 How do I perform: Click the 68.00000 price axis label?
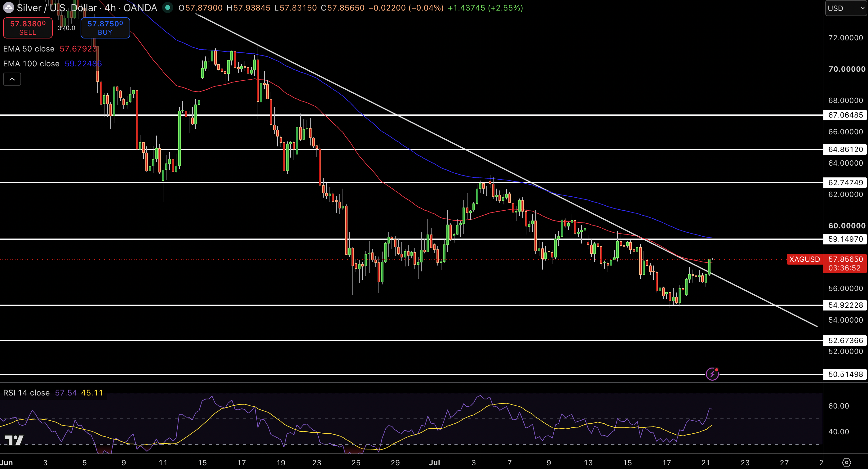coord(846,100)
